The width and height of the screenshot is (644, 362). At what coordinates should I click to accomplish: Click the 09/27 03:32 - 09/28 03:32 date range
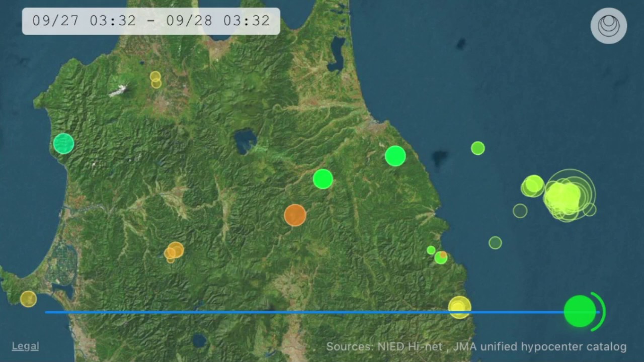(x=151, y=21)
